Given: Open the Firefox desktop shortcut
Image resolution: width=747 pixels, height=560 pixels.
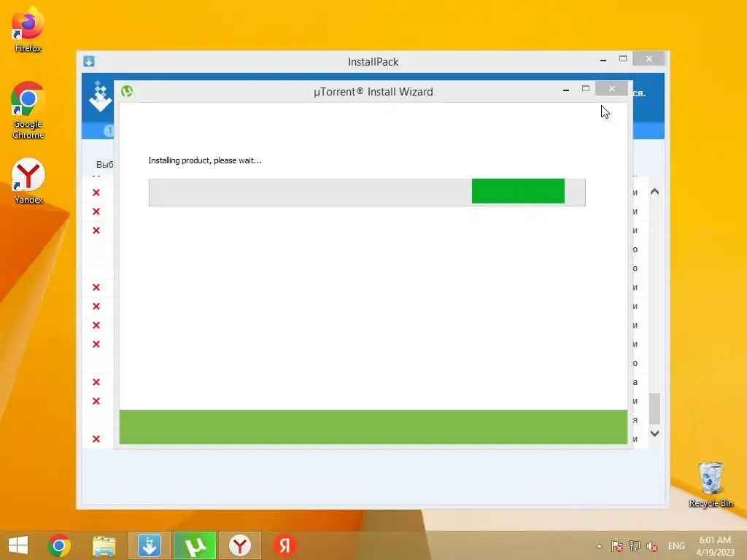Looking at the screenshot, I should [28, 28].
